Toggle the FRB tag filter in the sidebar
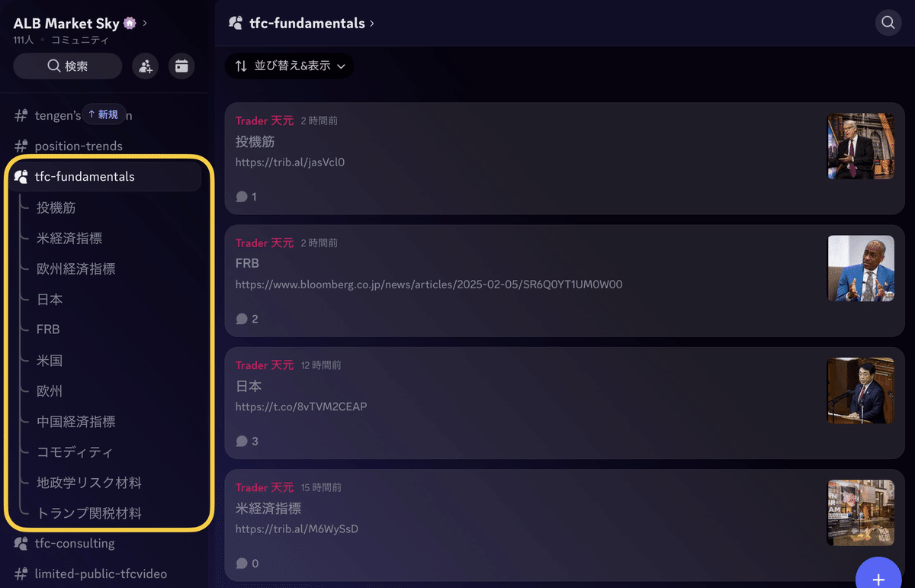The image size is (915, 588). pos(49,329)
